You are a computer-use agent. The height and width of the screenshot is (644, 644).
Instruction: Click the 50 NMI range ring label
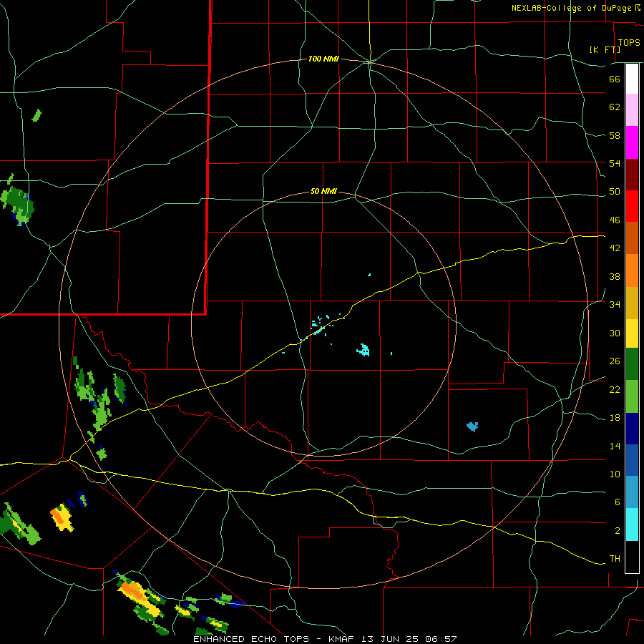click(x=323, y=191)
